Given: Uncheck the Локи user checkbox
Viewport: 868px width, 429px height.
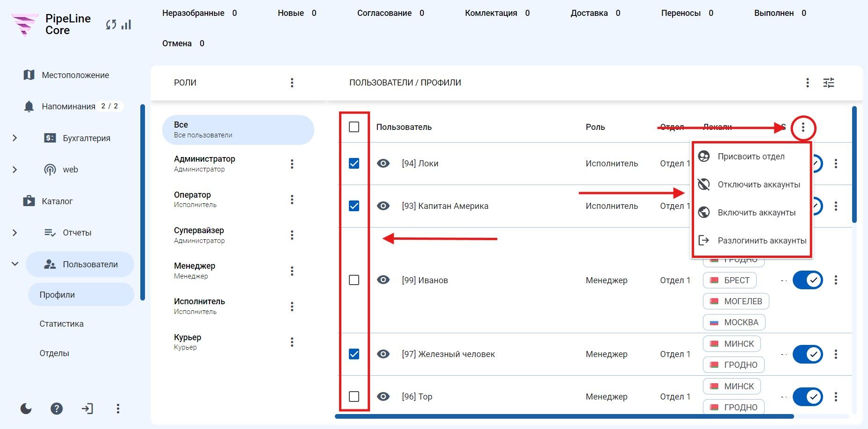Looking at the screenshot, I should point(354,164).
